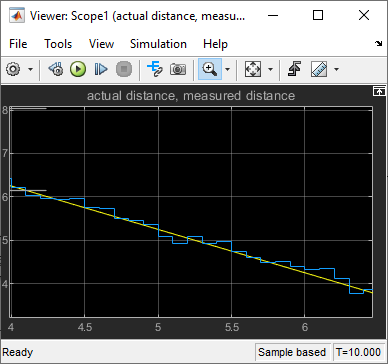388x364 pixels.
Task: Run the simulation with green play button
Action: click(78, 69)
